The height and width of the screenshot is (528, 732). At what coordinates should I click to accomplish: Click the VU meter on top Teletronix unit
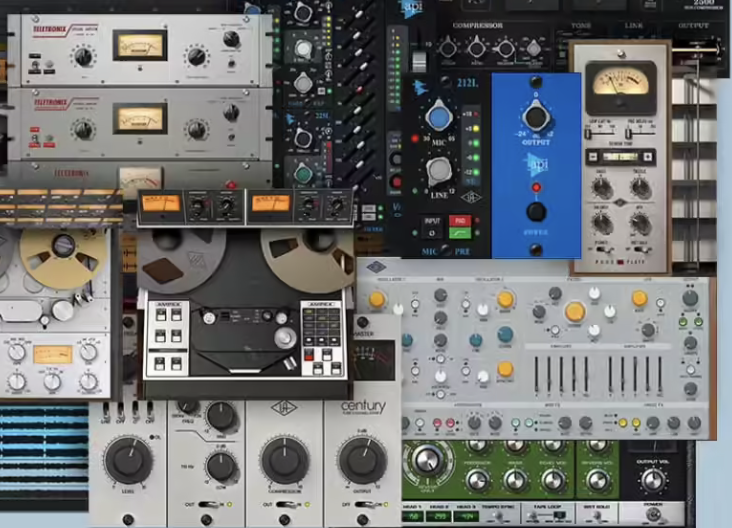pos(140,45)
